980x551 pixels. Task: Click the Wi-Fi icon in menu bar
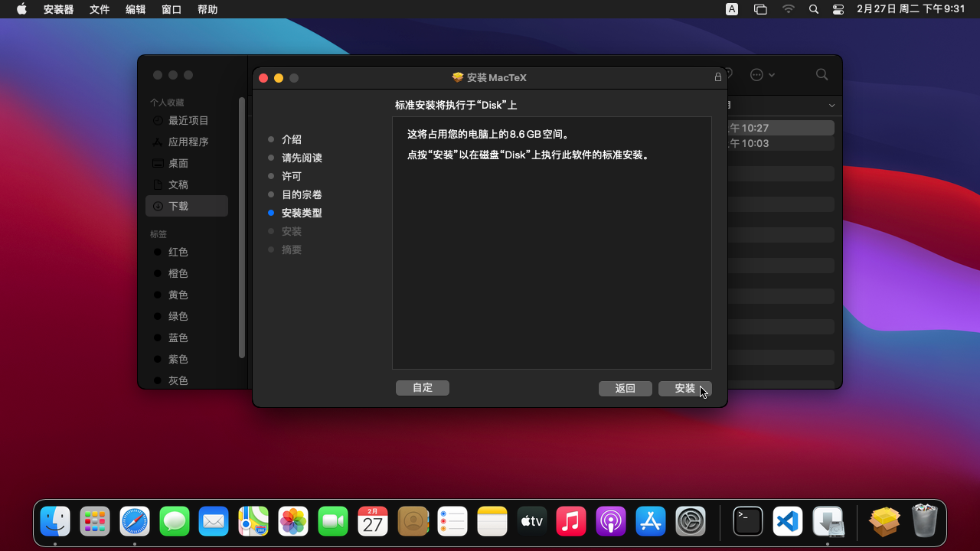click(789, 9)
